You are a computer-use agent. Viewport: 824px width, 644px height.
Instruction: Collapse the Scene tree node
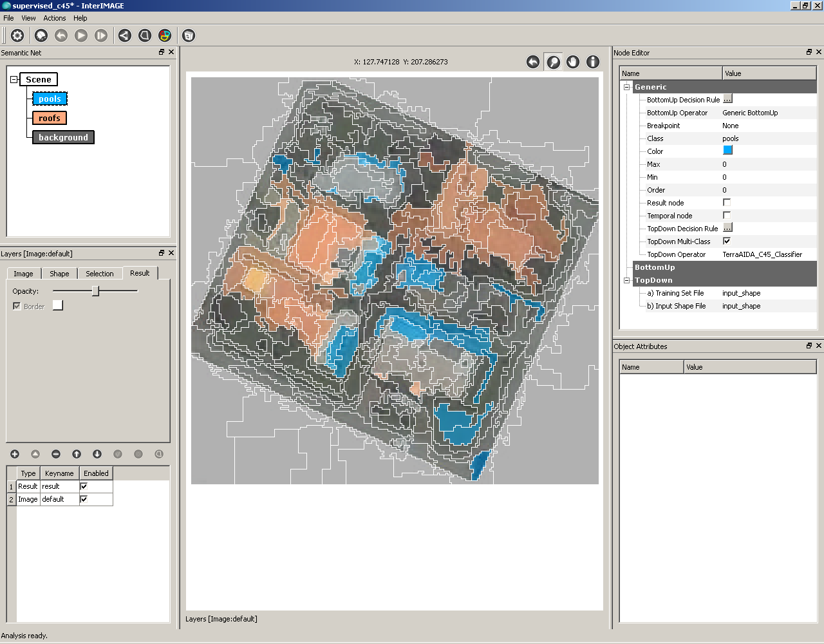[x=14, y=80]
